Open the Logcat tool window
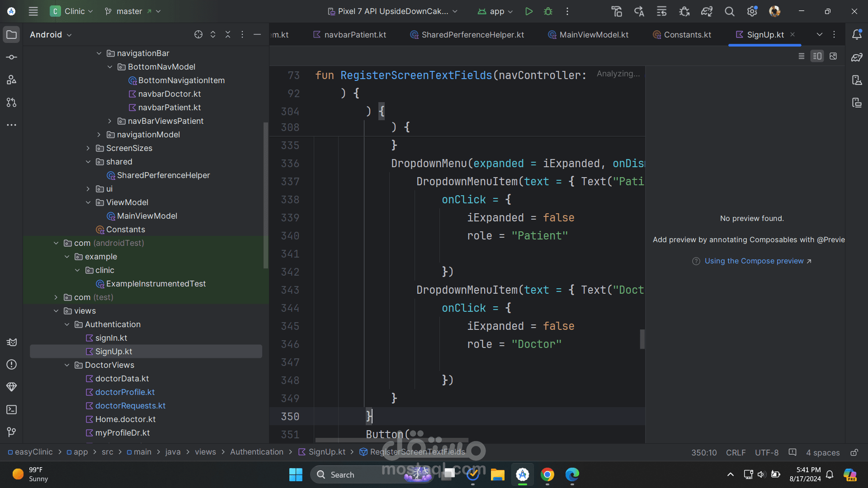868x488 pixels. pos(12,342)
